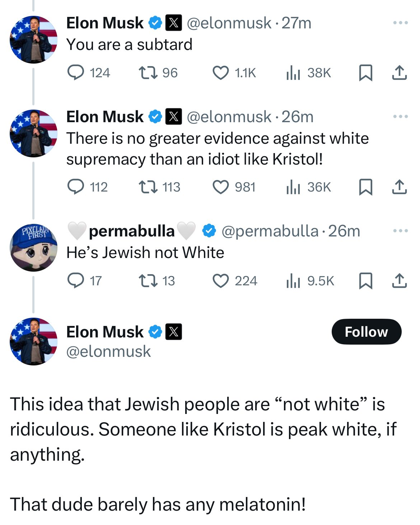Like the post with 981 likes
Screen dimensions: 420x525
pyautogui.click(x=220, y=187)
